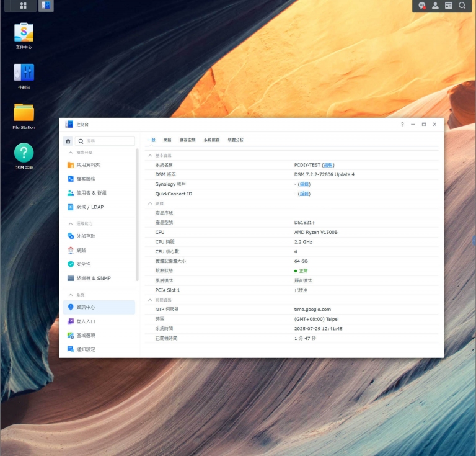Switch to the Device Analytics (裝置分析) tab
The width and height of the screenshot is (476, 456).
236,140
